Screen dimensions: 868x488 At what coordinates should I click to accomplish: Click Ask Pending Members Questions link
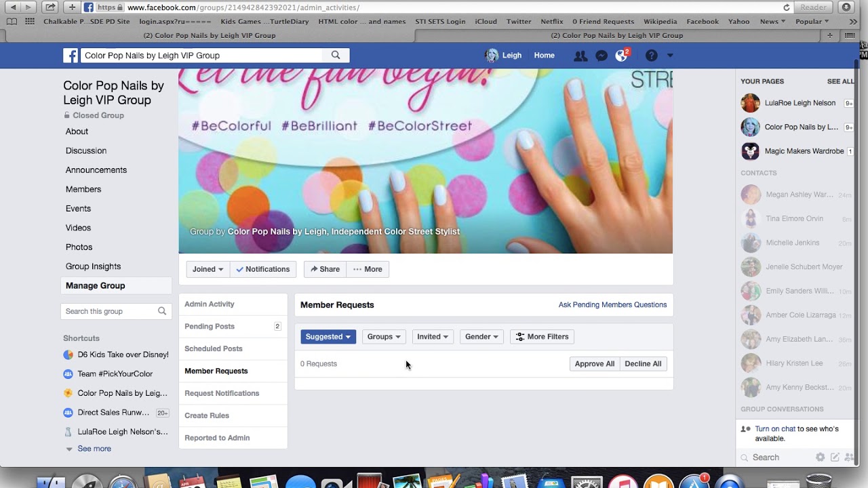tap(612, 305)
